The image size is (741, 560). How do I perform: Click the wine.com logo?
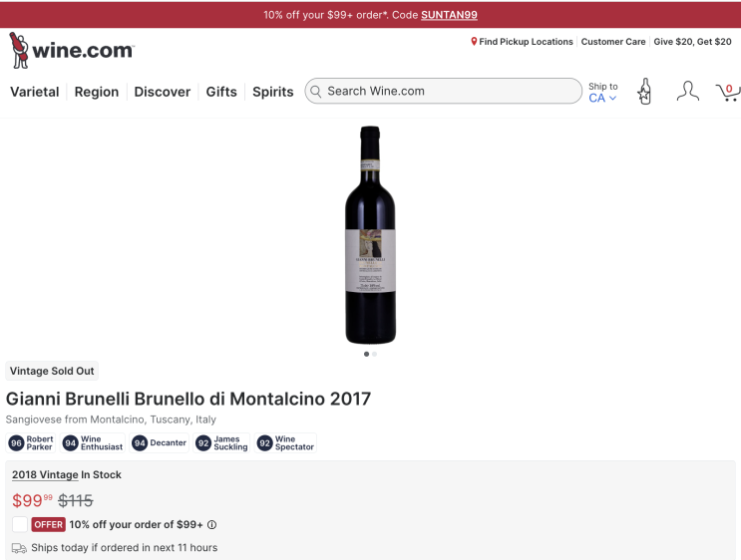click(x=72, y=50)
